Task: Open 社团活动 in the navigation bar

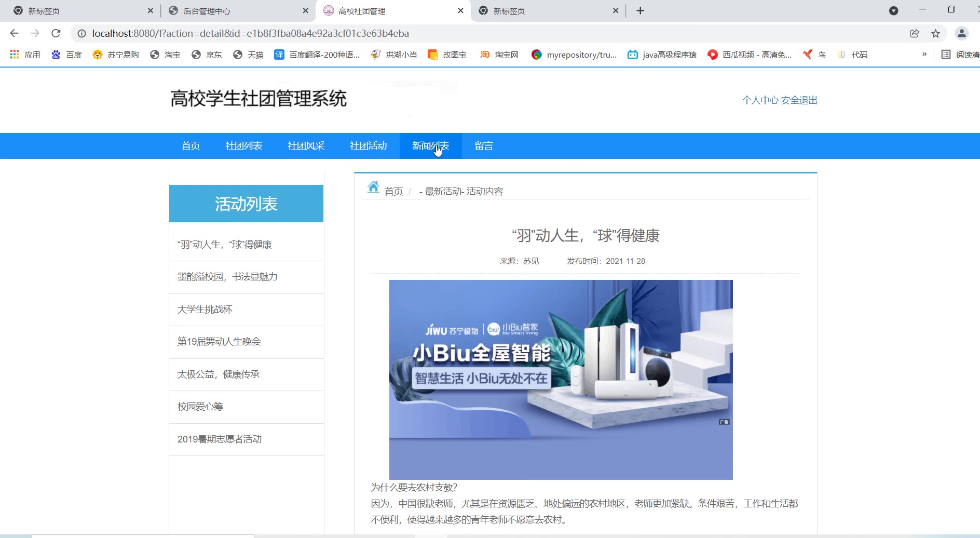Action: coord(369,146)
